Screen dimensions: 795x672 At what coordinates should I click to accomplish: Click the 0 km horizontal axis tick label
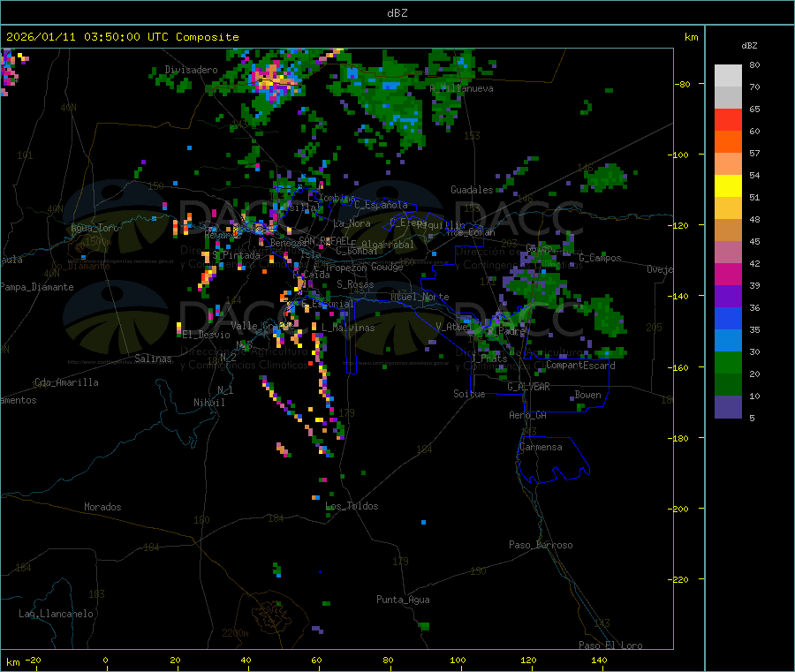coord(105,660)
